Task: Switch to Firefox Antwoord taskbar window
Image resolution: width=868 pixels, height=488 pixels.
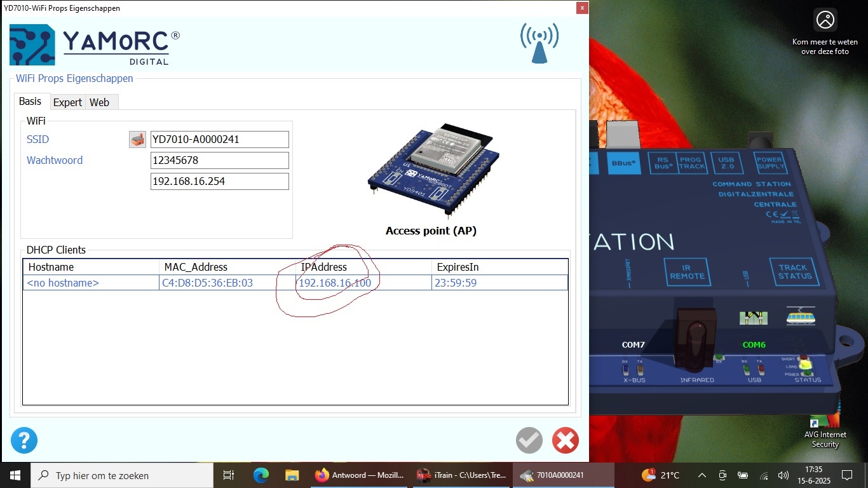Action: tap(359, 475)
